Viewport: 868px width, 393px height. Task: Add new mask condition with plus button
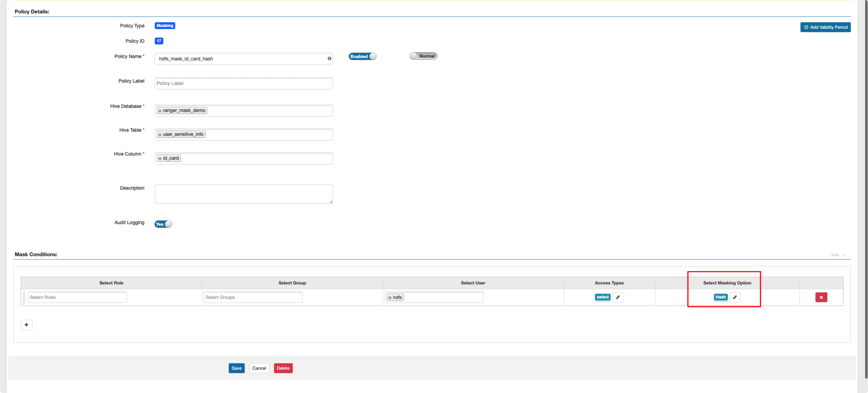coord(26,325)
